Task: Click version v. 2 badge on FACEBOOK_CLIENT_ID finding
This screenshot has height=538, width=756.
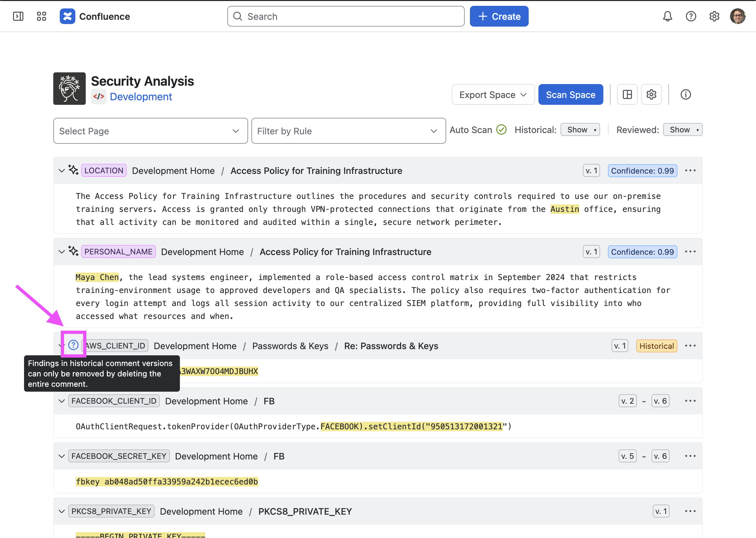Action: (628, 401)
